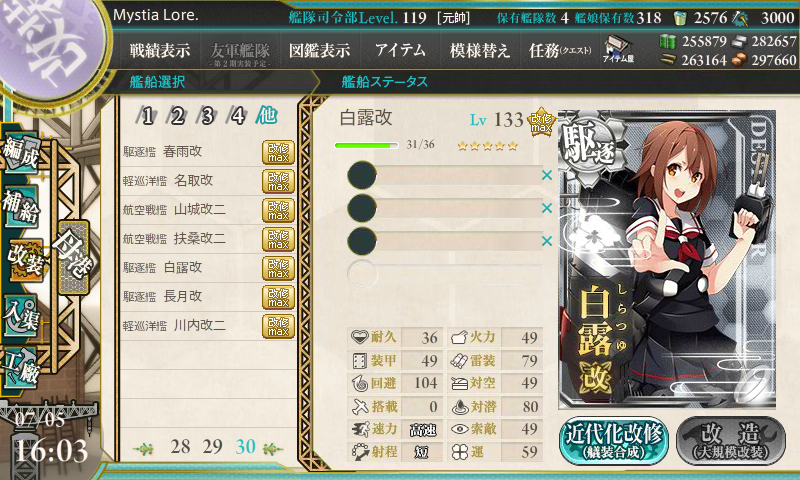Image resolution: width=800 pixels, height=480 pixels.
Task: Click the 改造 remodel button
Action: tap(731, 441)
